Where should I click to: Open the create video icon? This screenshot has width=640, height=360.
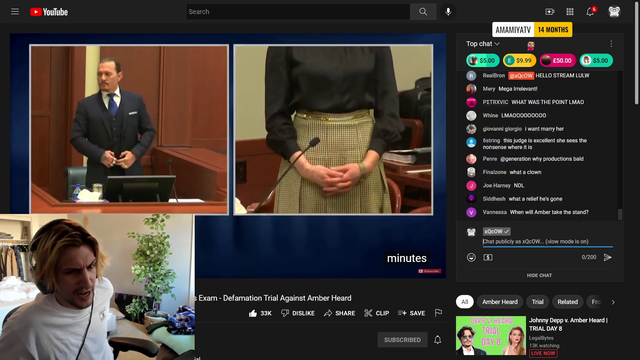[550, 12]
